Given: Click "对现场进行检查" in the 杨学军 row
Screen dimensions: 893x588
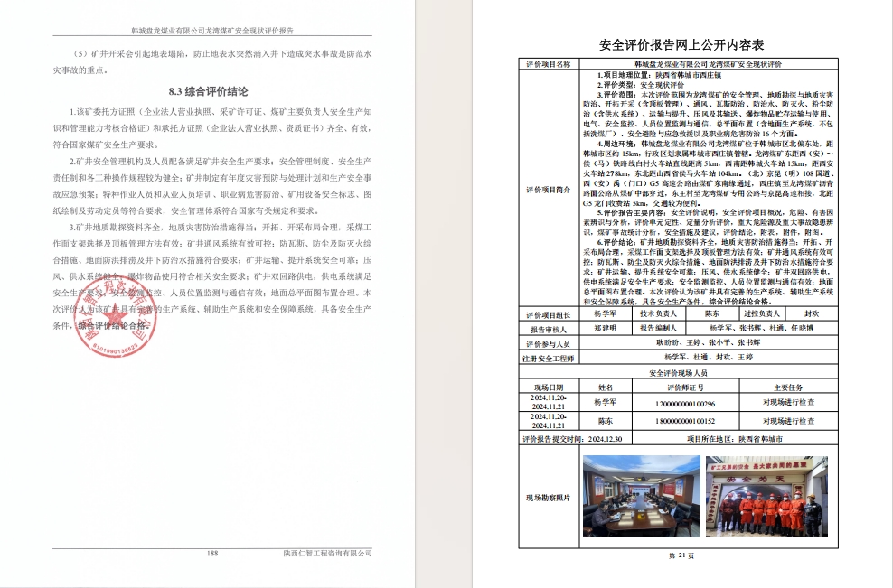Looking at the screenshot, I should click(x=789, y=403).
